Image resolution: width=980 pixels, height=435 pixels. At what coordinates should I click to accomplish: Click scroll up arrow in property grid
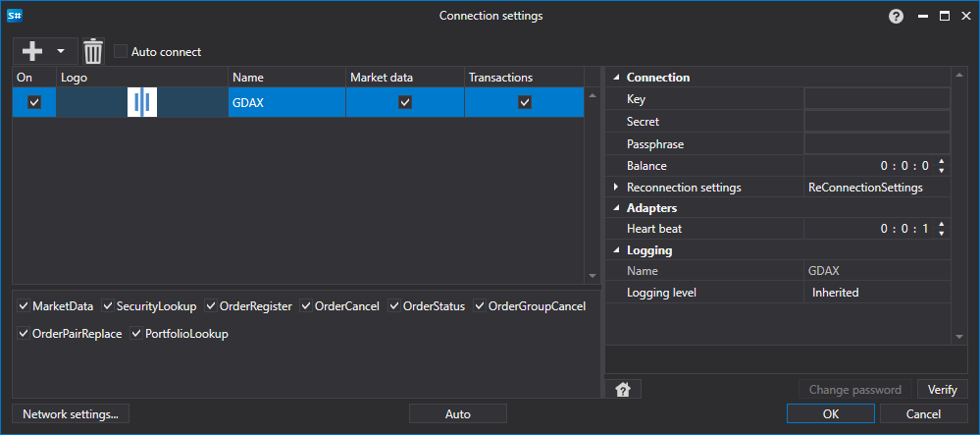[x=958, y=76]
